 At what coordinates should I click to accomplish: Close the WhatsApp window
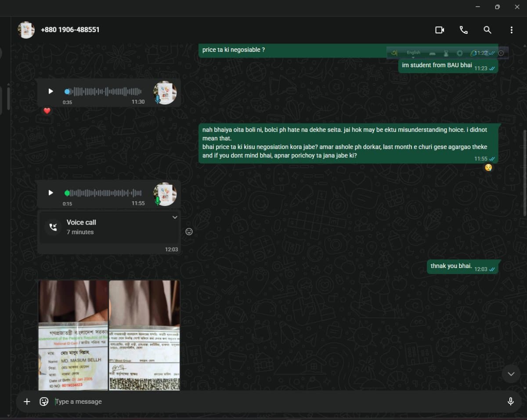click(x=517, y=7)
